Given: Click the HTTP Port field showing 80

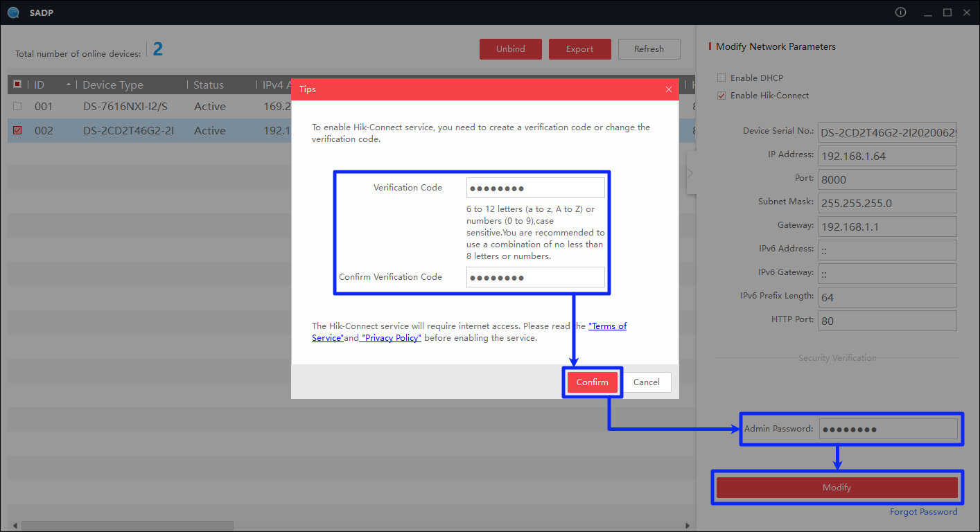Looking at the screenshot, I should (x=888, y=321).
